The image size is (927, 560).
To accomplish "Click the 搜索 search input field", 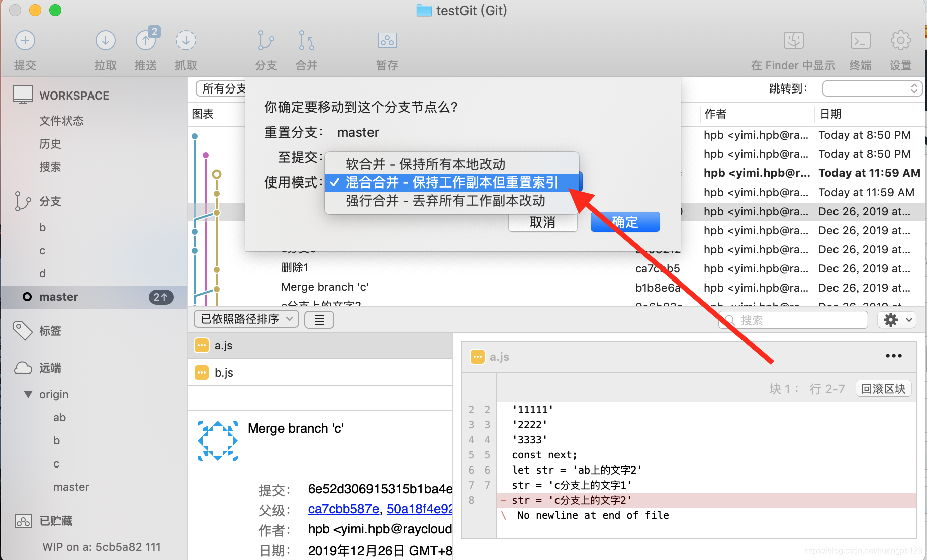I will coord(792,319).
